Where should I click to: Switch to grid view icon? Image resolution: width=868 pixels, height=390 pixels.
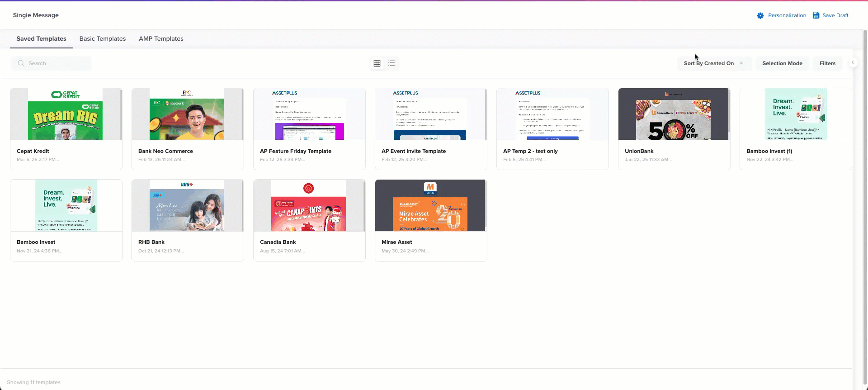click(x=377, y=63)
